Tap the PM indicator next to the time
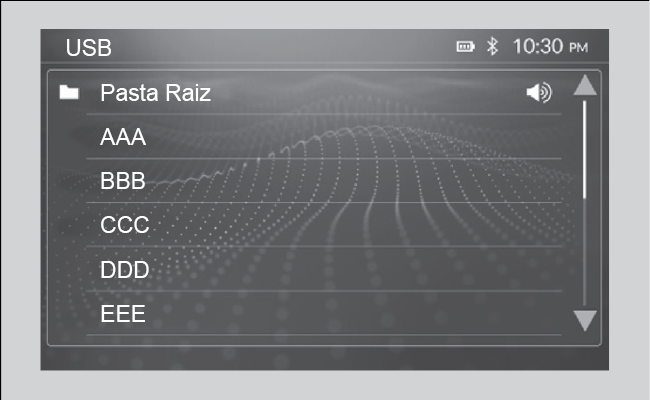This screenshot has width=650, height=400. pos(579,48)
